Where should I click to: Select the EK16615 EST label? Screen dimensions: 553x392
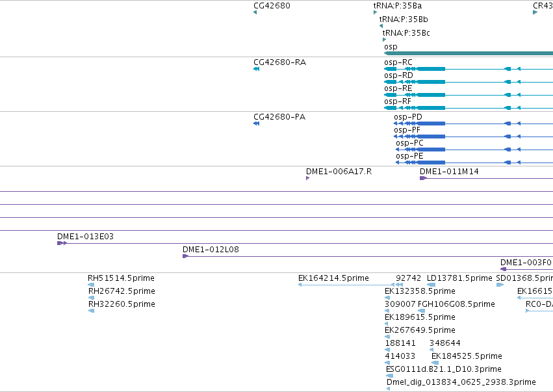[535, 291]
